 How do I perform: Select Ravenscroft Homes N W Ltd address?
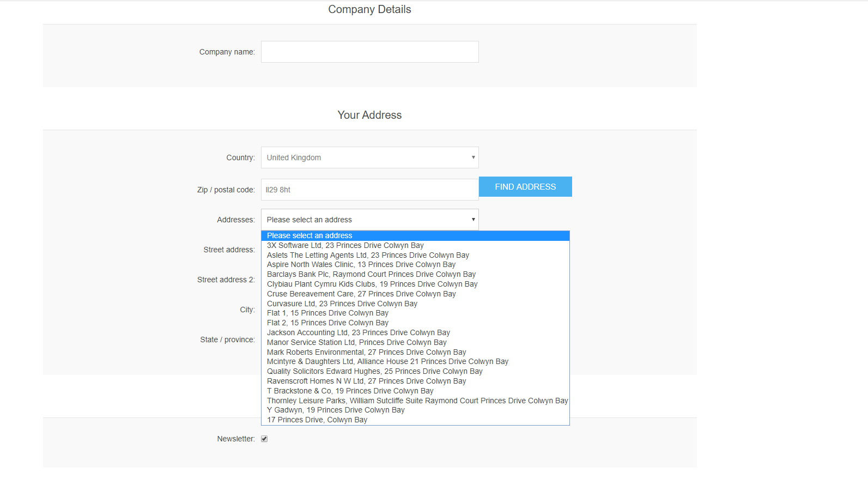(x=415, y=381)
